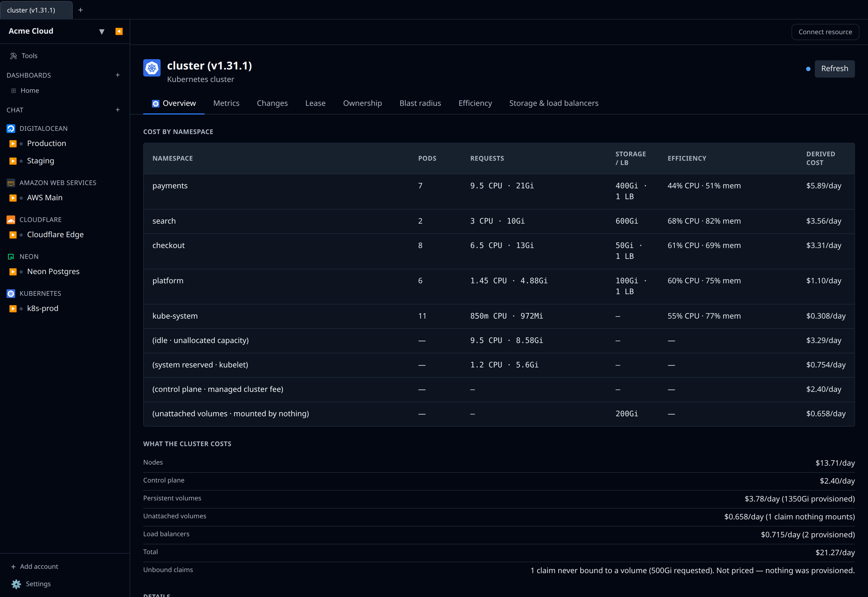Click the unattached volumes row
The height and width of the screenshot is (597, 868).
(x=499, y=414)
